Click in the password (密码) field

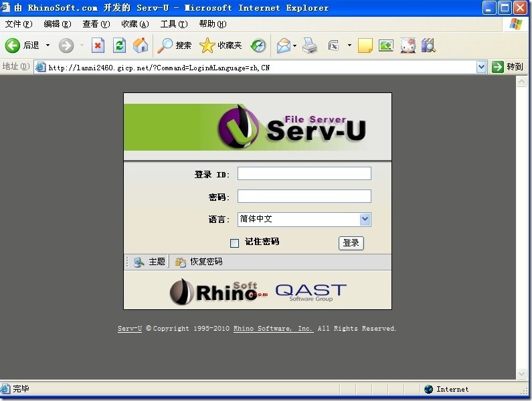point(304,196)
